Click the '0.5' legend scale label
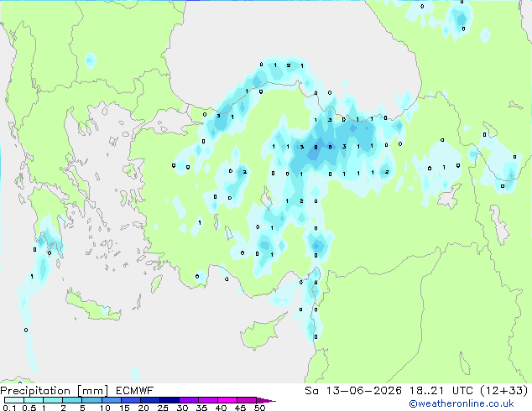The image size is (532, 411). (29, 408)
